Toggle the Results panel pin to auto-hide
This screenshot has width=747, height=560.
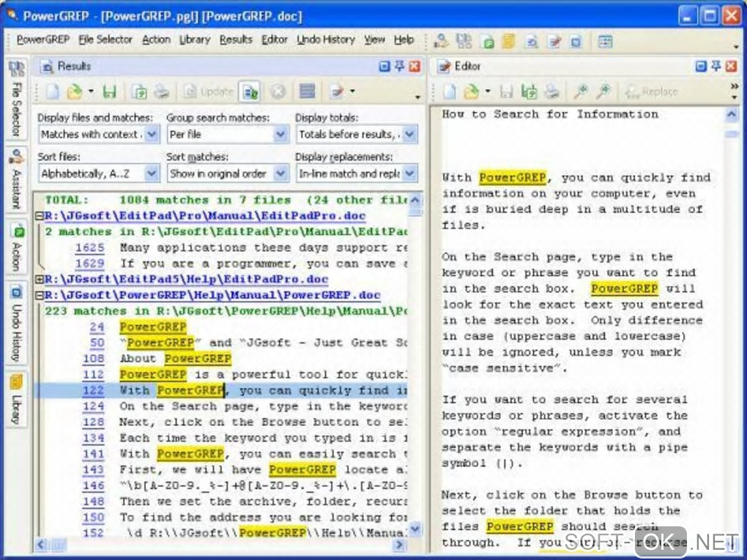coord(399,66)
